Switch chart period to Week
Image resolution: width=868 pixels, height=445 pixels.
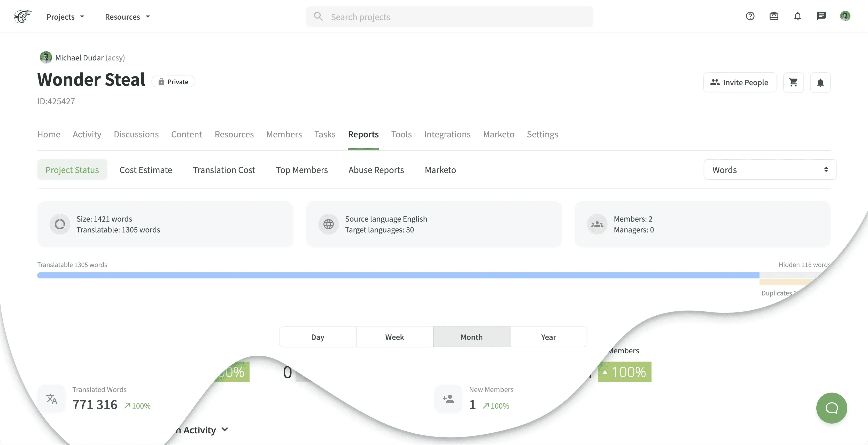coord(394,337)
